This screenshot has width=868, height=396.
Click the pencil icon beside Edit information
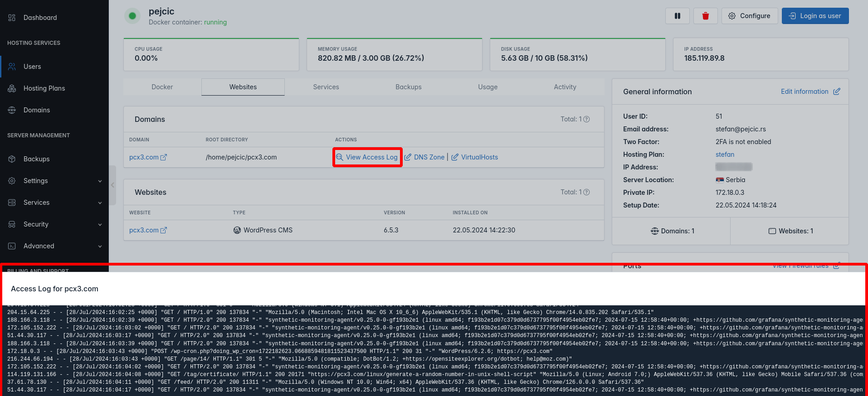[837, 92]
